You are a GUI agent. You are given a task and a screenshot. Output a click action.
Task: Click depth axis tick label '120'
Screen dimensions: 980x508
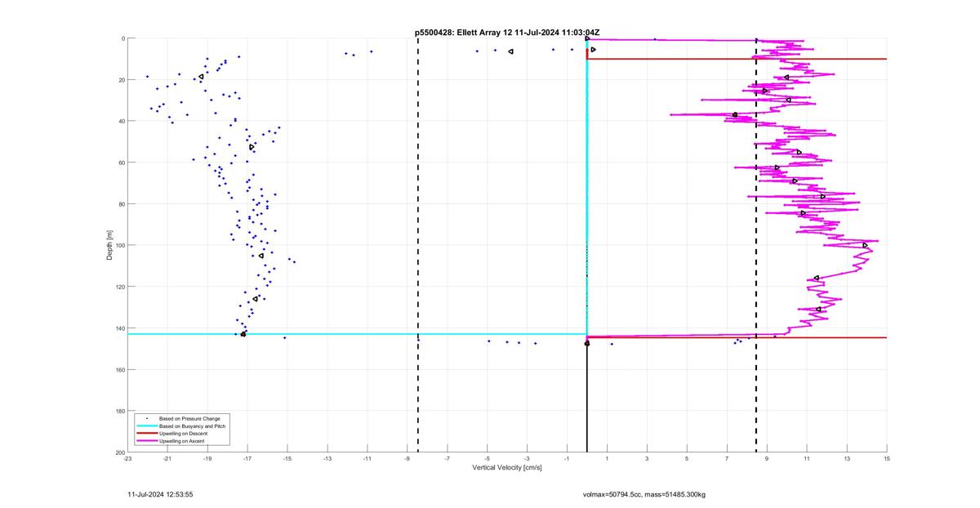pos(119,287)
